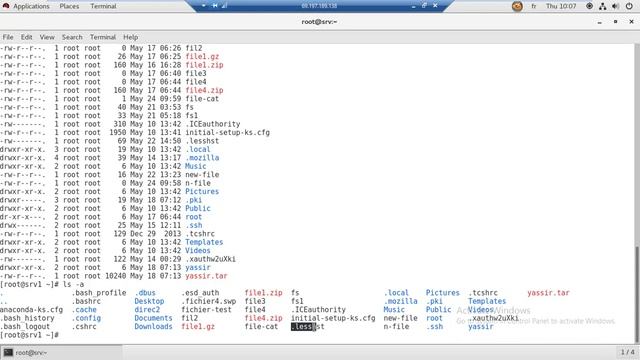Click the Desktop entry in ls -a output
The width and height of the screenshot is (640, 360).
tap(149, 301)
